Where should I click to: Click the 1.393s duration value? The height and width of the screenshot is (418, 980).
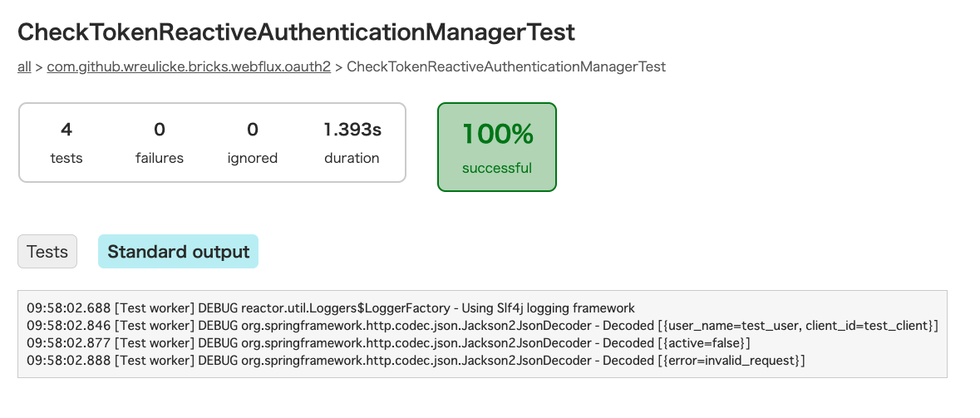pos(352,130)
